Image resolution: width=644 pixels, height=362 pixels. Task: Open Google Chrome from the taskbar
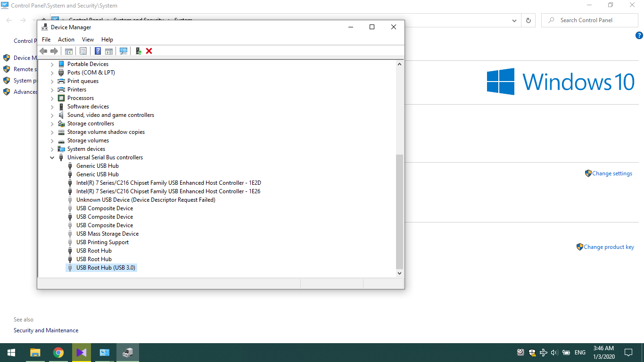click(58, 353)
